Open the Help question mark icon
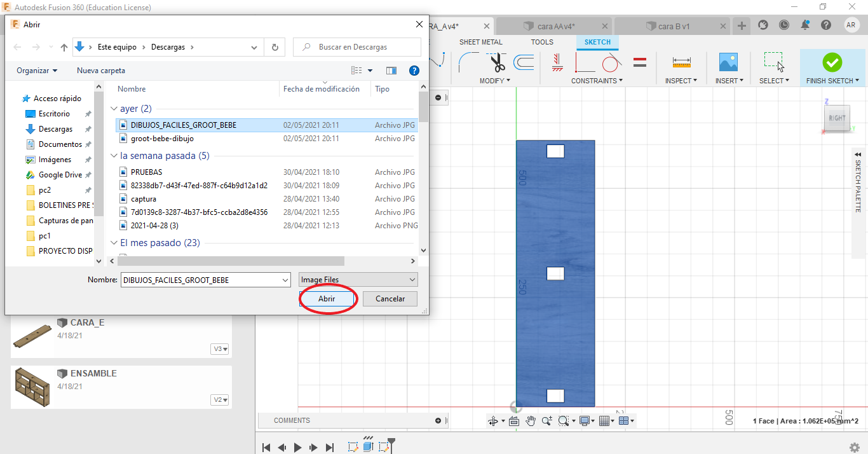 pos(826,25)
